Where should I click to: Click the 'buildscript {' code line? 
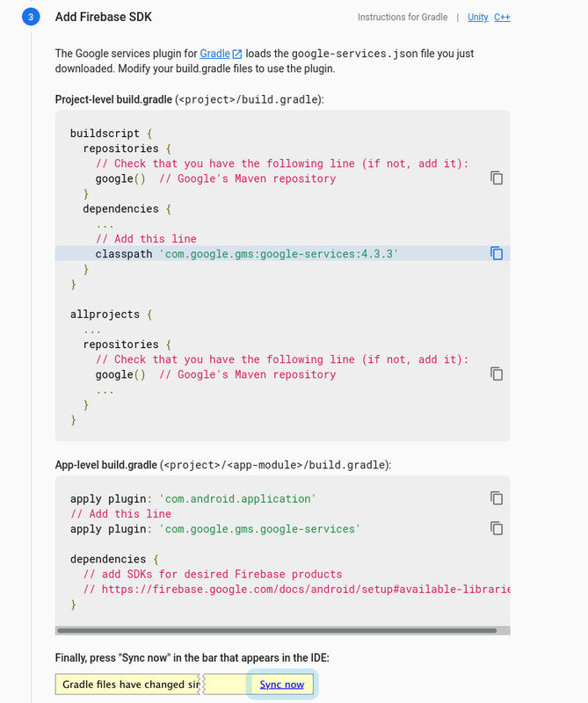tap(112, 134)
